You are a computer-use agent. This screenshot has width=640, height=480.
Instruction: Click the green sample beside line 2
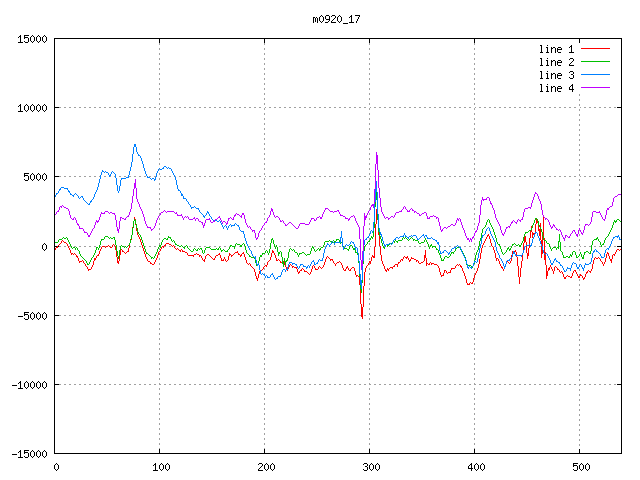(x=595, y=62)
